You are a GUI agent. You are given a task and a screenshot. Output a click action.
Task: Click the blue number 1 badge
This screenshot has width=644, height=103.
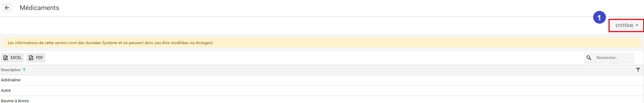(x=599, y=18)
